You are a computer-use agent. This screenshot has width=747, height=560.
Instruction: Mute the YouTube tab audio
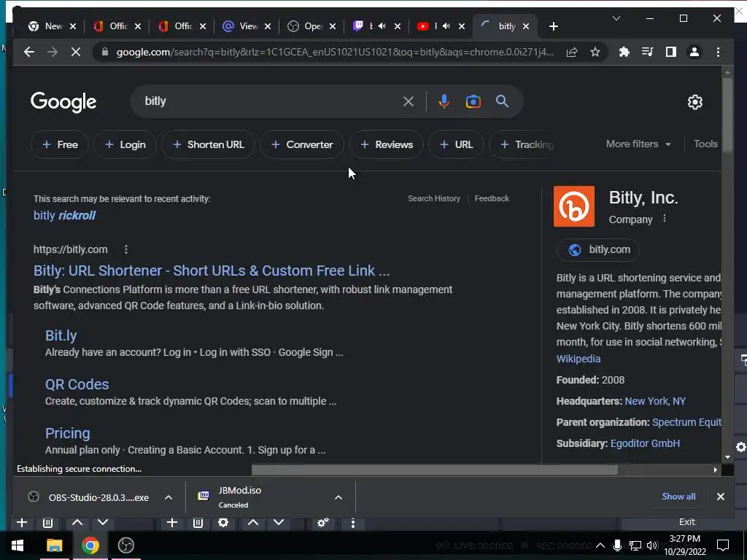[x=446, y=26]
